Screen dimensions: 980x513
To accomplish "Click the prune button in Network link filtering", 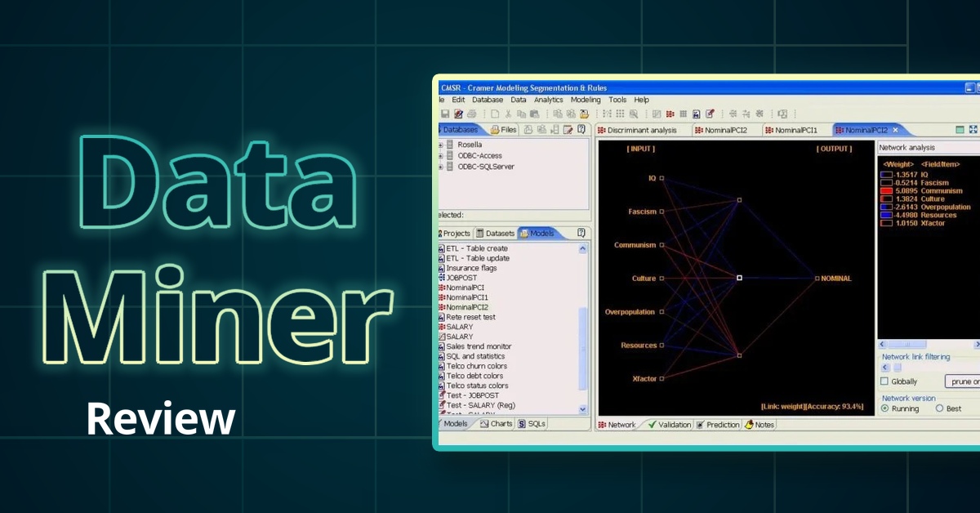I will pyautogui.click(x=964, y=381).
